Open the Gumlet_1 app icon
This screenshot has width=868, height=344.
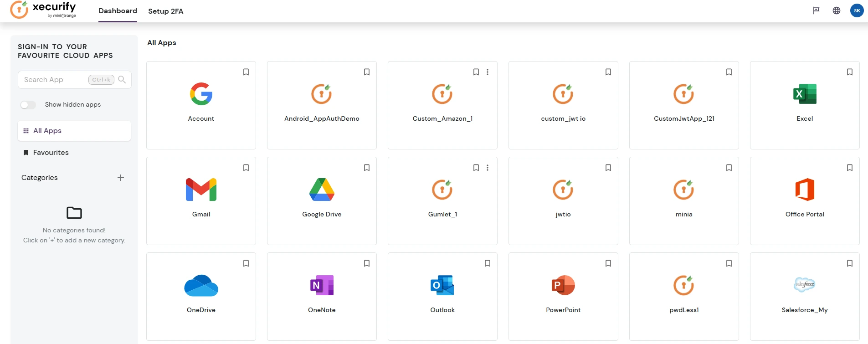pyautogui.click(x=442, y=190)
